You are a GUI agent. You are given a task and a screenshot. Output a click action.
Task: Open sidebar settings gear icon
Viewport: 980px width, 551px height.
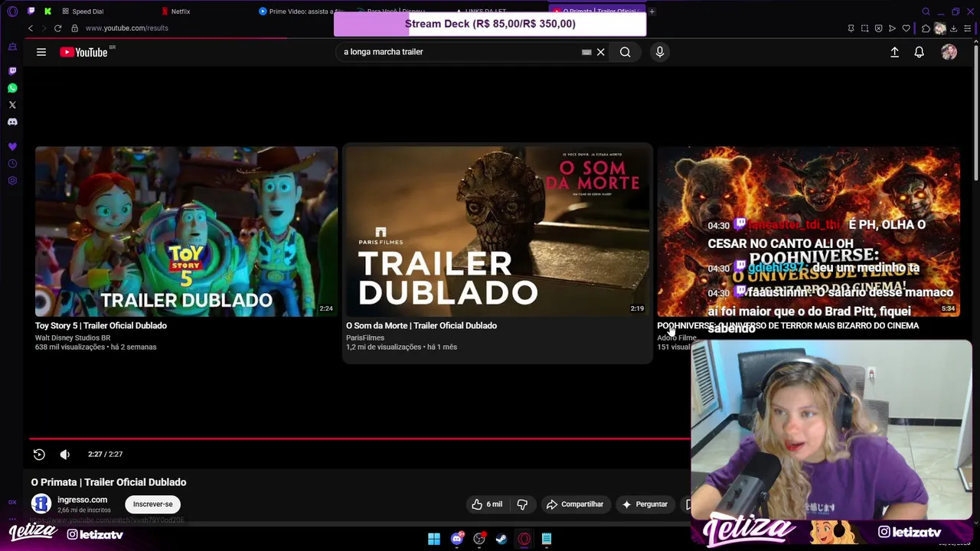coord(12,181)
